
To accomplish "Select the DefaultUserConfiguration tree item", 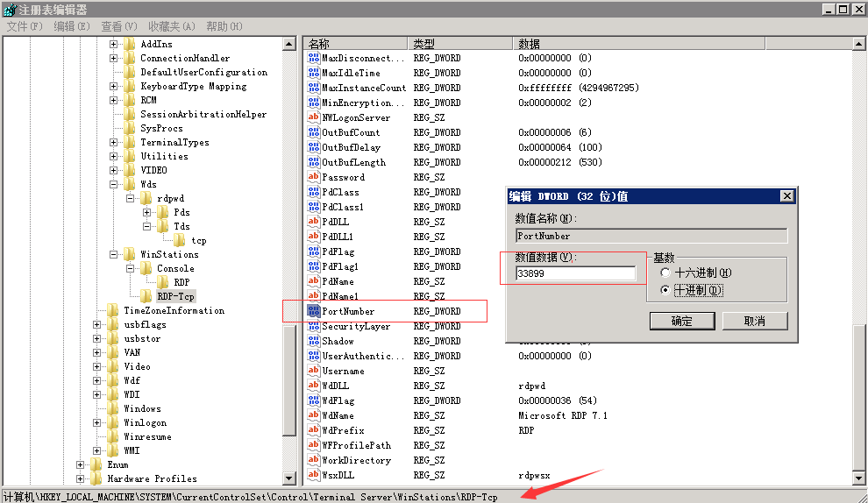I will 203,72.
